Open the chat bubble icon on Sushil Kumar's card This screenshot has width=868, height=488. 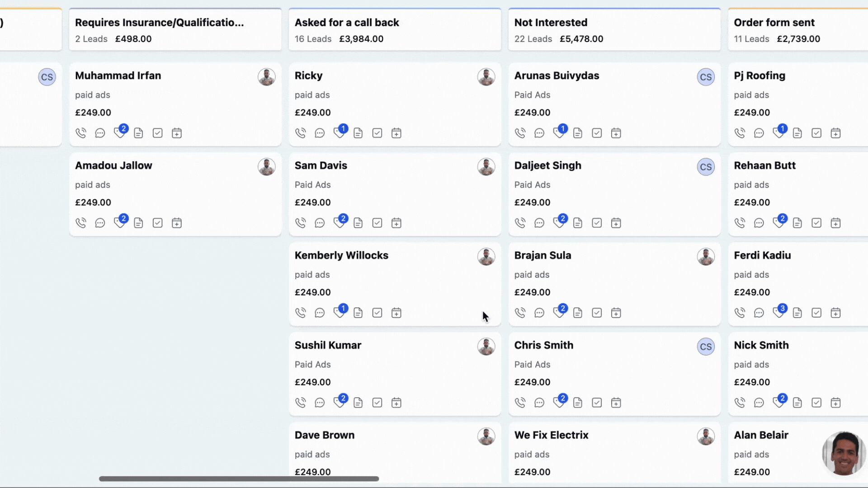pos(320,403)
